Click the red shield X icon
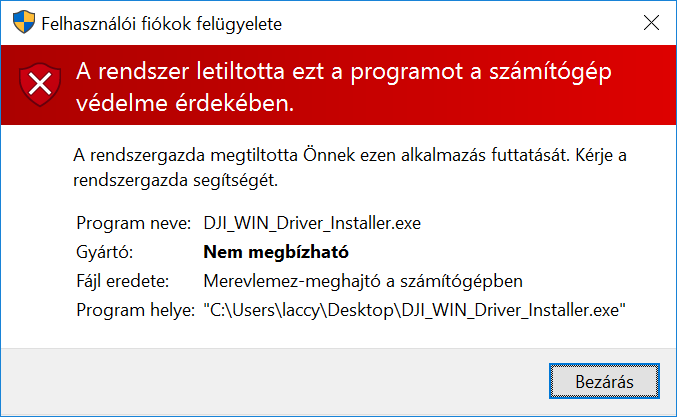The image size is (677, 417). pos(40,85)
